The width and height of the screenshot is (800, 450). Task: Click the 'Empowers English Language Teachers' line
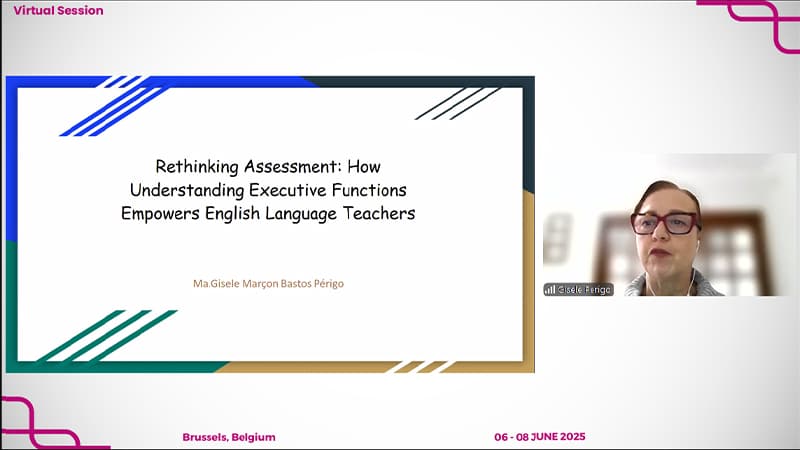click(269, 213)
